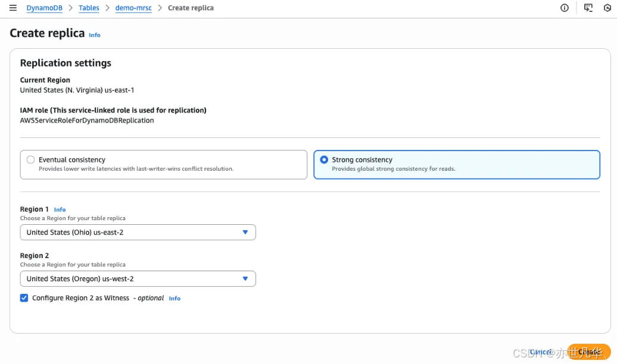Open the info panel icon in header
The height and width of the screenshot is (364, 617).
tap(564, 8)
